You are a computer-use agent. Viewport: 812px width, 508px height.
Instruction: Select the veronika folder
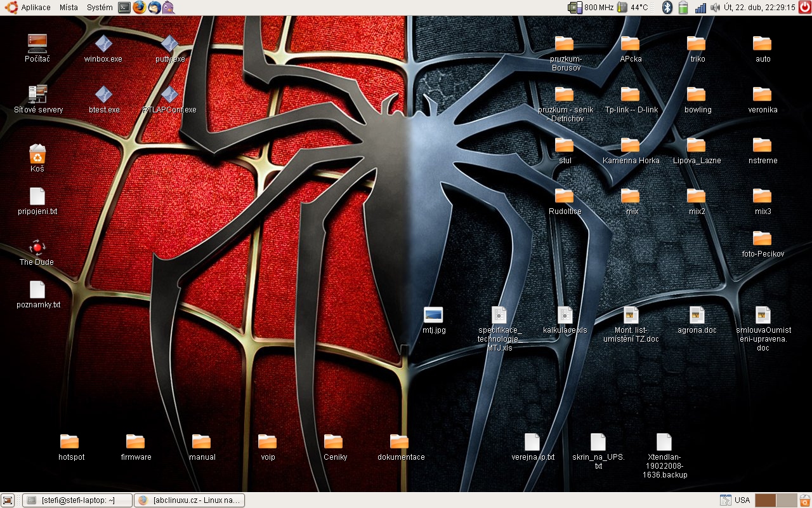click(763, 100)
